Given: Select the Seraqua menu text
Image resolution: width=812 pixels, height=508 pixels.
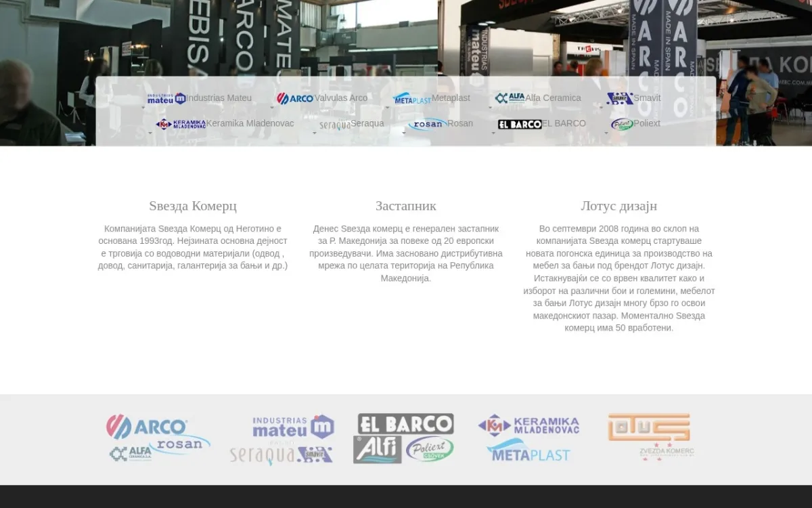Looking at the screenshot, I should 367,124.
